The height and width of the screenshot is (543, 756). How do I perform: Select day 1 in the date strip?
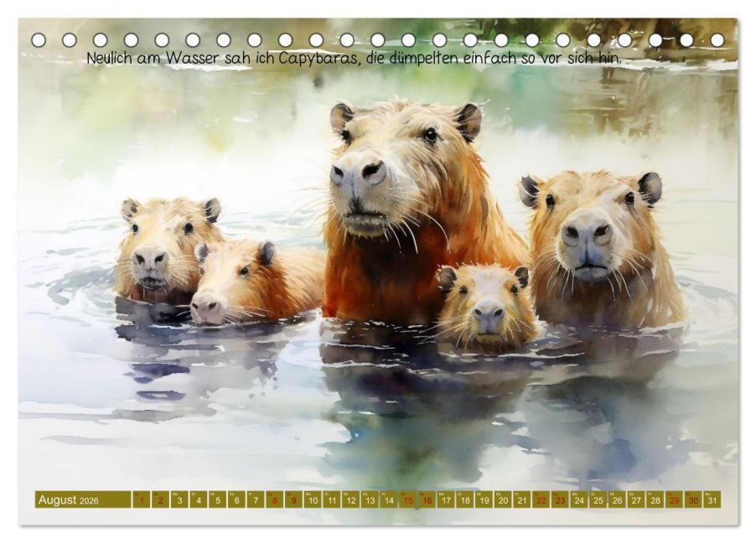pos(141,500)
